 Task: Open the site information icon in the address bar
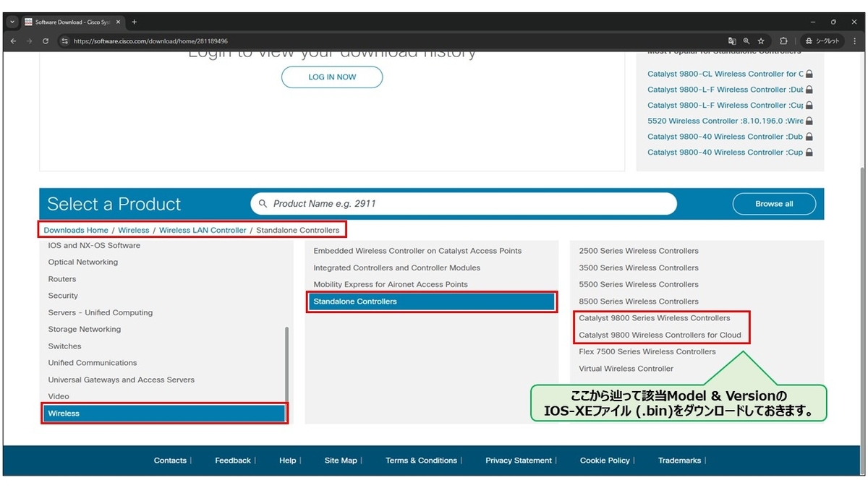64,41
